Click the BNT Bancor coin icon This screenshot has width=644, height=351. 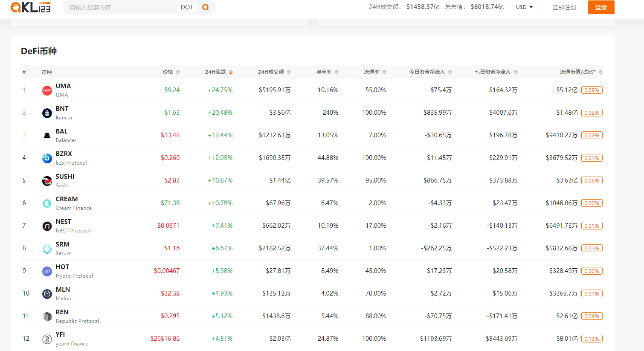(47, 113)
